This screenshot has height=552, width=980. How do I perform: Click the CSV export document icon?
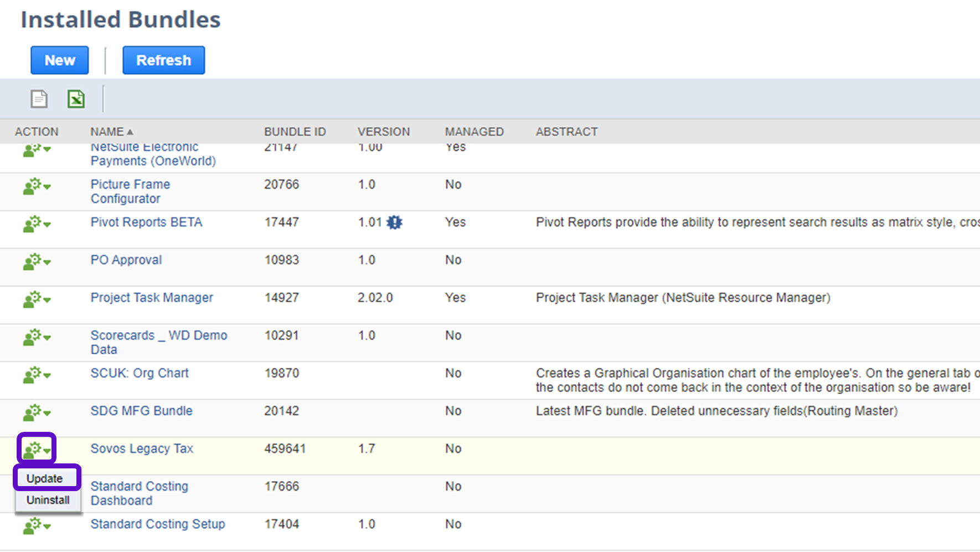point(39,99)
